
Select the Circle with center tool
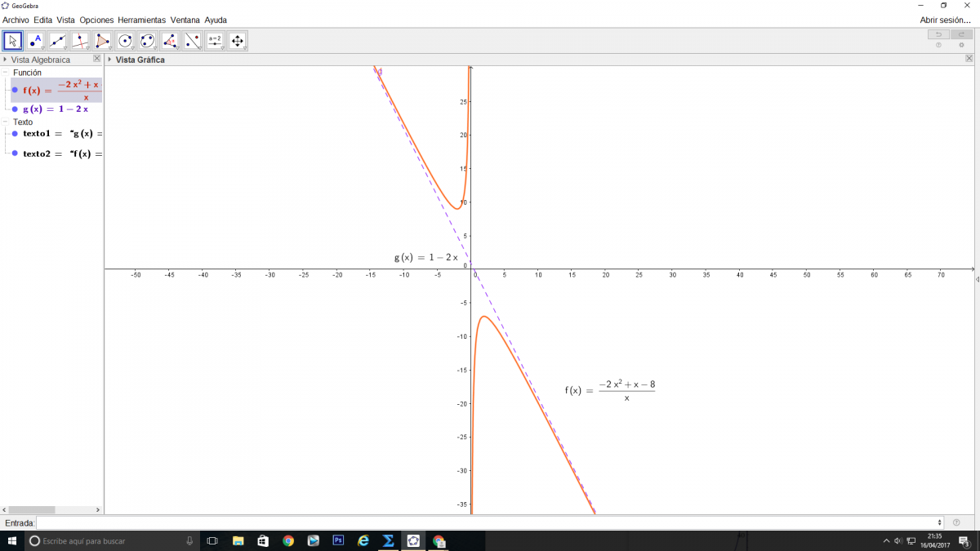[x=125, y=41]
